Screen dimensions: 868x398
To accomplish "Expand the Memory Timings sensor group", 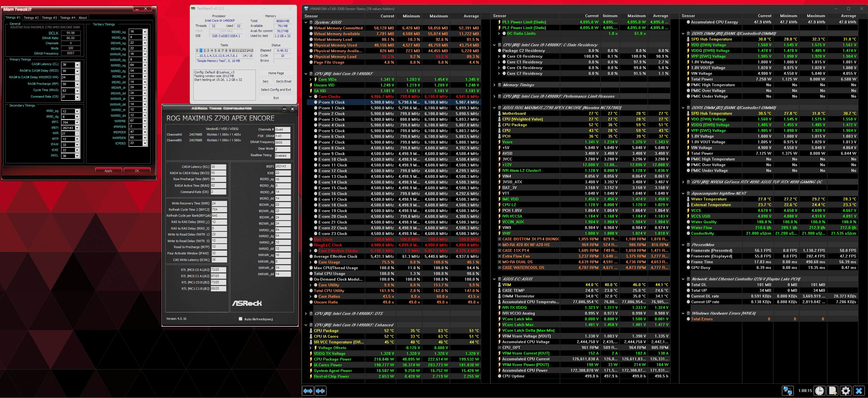I will click(494, 85).
